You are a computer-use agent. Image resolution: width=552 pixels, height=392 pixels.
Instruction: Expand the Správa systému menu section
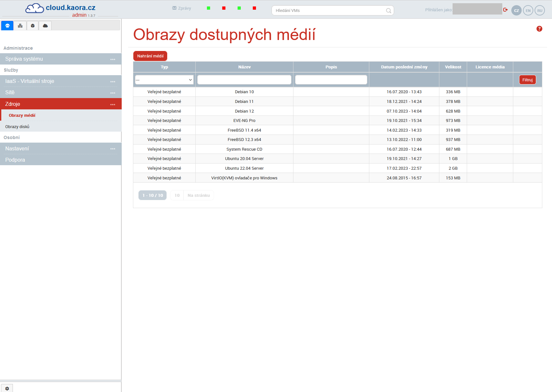click(60, 59)
